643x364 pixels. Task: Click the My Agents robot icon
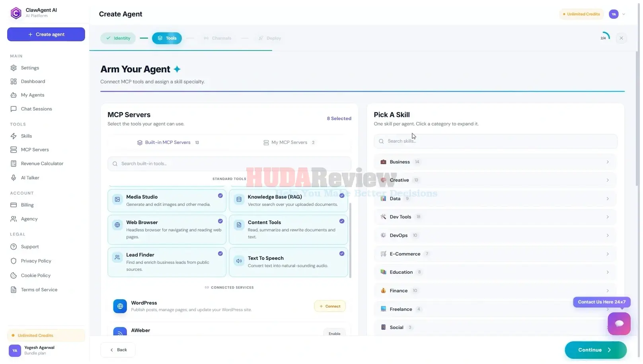pos(14,95)
